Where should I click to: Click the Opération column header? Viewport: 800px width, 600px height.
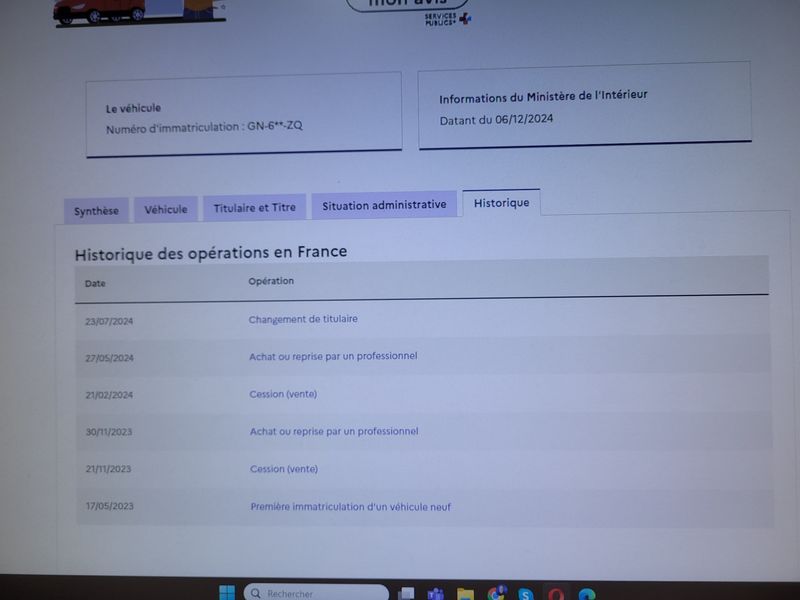(x=271, y=281)
